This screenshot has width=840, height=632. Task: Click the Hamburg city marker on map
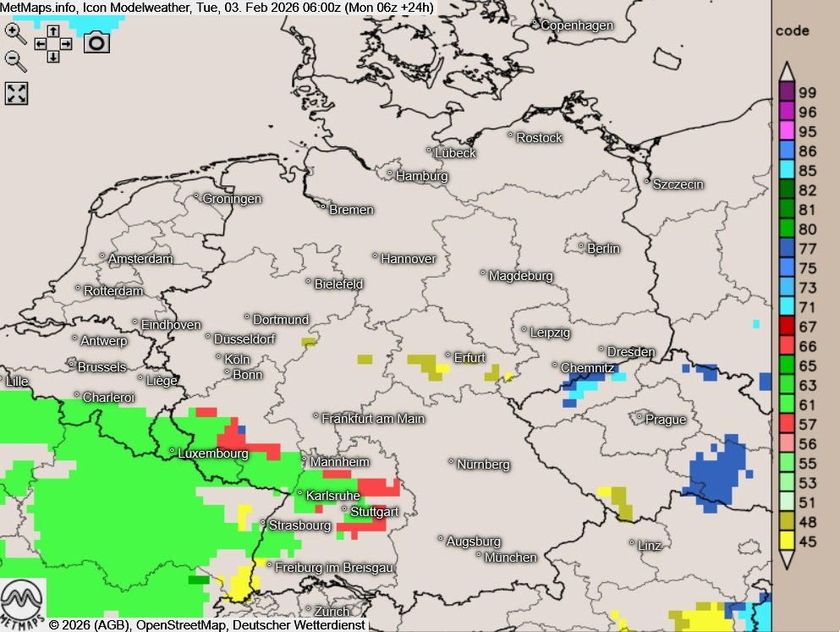point(390,173)
